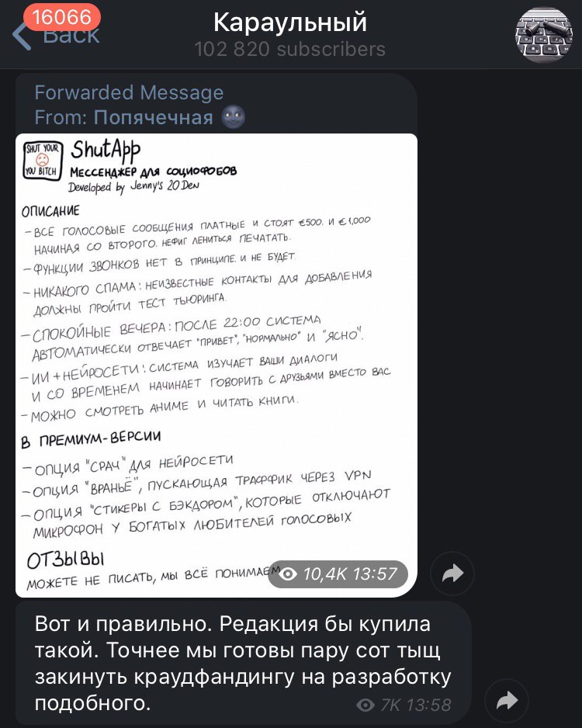
Task: Tap the Back chevron arrow
Action: (x=22, y=35)
